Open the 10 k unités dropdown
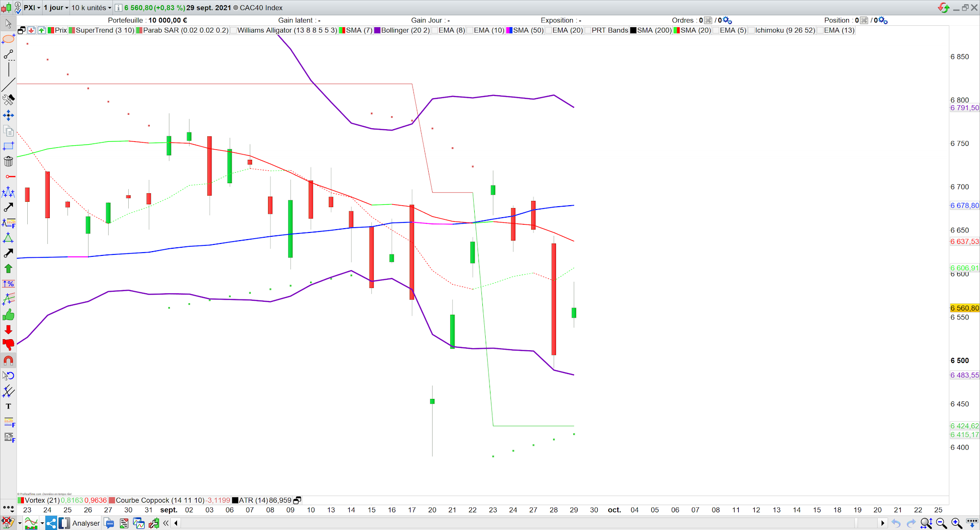The image size is (980, 530). [91, 8]
